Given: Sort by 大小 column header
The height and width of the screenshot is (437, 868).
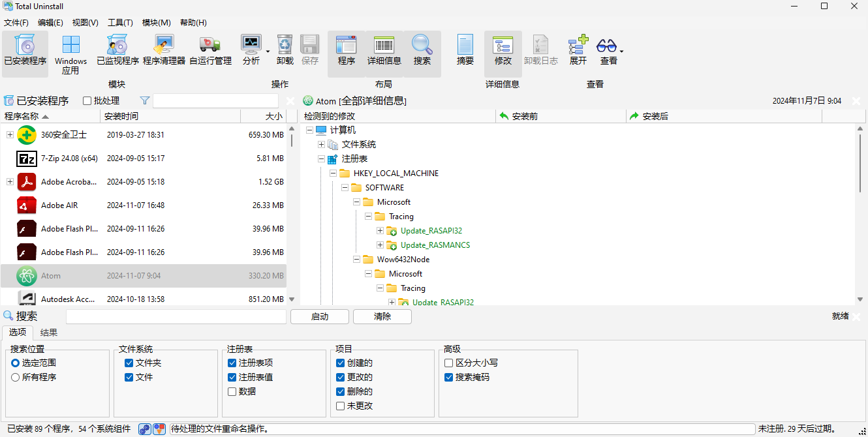Looking at the screenshot, I should pyautogui.click(x=264, y=116).
